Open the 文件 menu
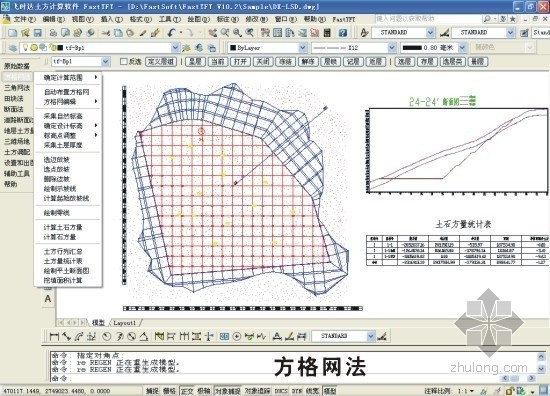Image resolution: width=550 pixels, height=396 pixels. [25, 19]
